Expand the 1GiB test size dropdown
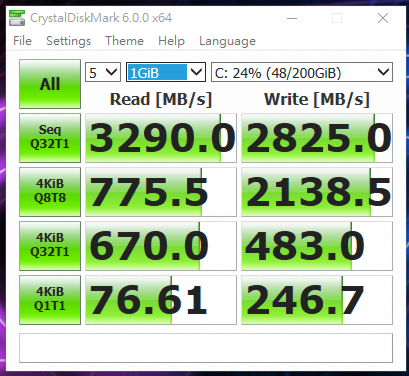 pos(166,72)
